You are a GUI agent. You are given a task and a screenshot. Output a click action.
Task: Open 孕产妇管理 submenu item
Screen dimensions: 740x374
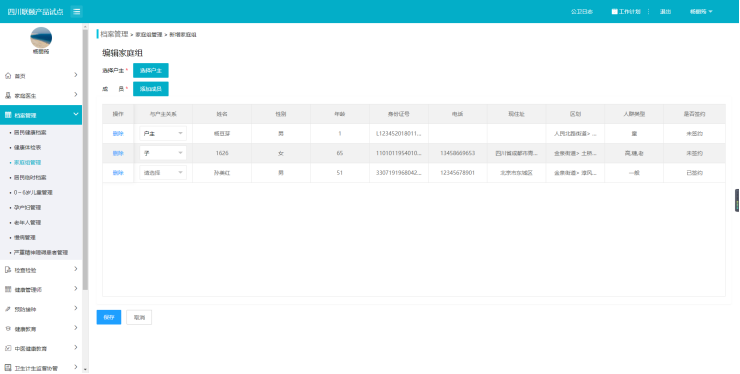click(27, 207)
